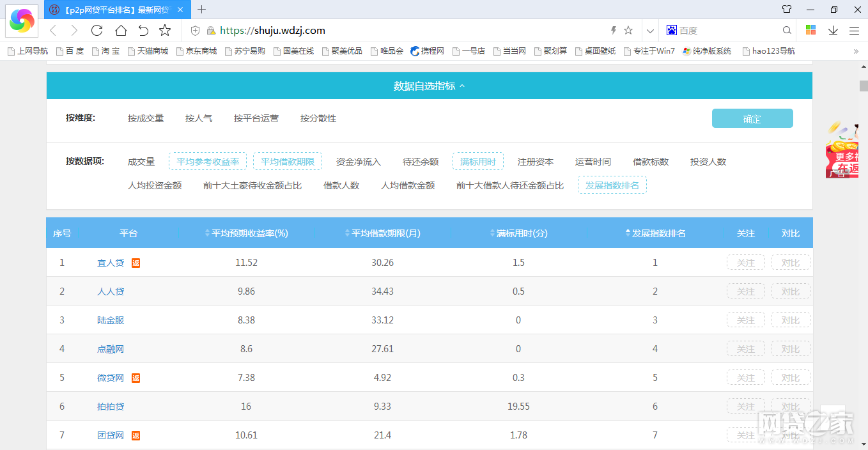Click 关注 button for 人人贷 row
The image size is (868, 450).
(746, 291)
